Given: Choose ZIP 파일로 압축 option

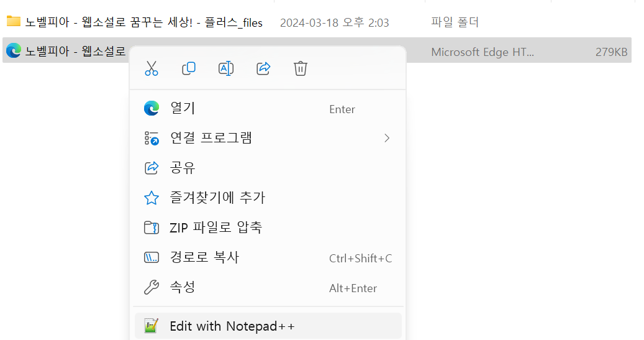Looking at the screenshot, I should [268, 227].
